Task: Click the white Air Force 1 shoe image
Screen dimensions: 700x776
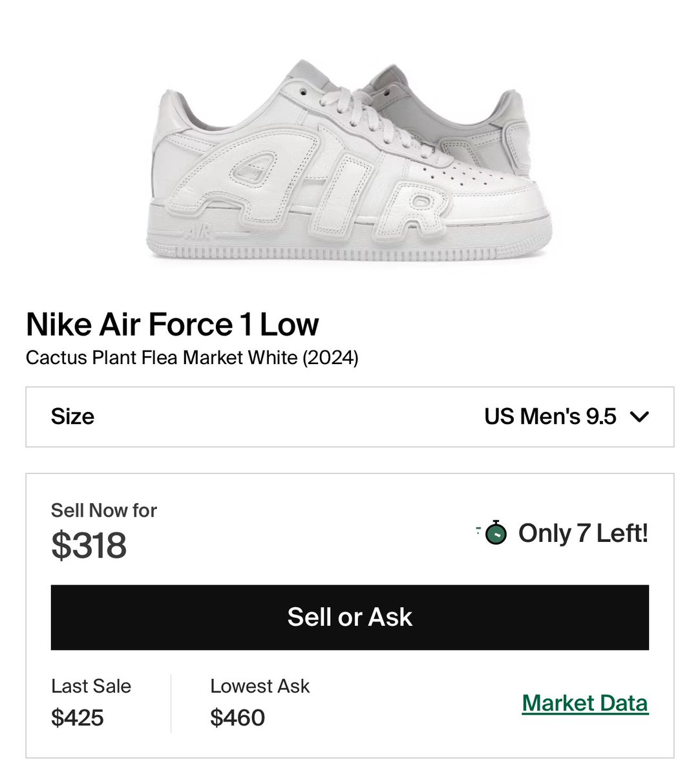Action: (350, 162)
